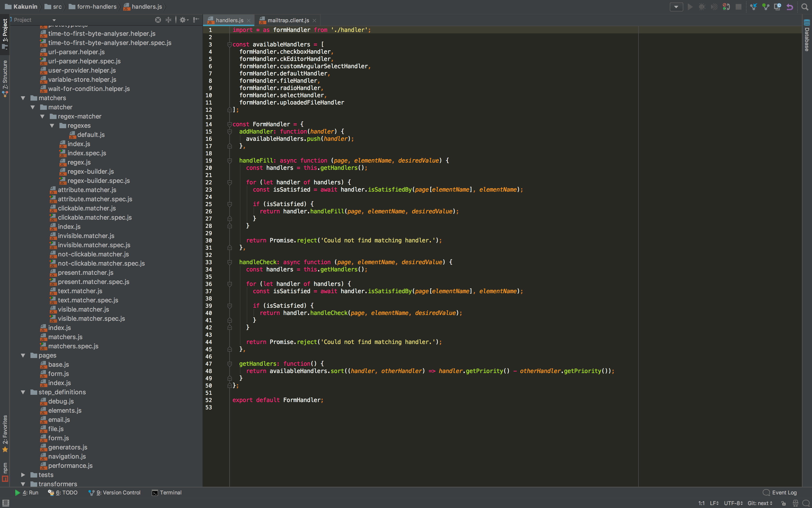Screen dimensions: 812x508
Task: Change LF line separator
Action: [714, 503]
